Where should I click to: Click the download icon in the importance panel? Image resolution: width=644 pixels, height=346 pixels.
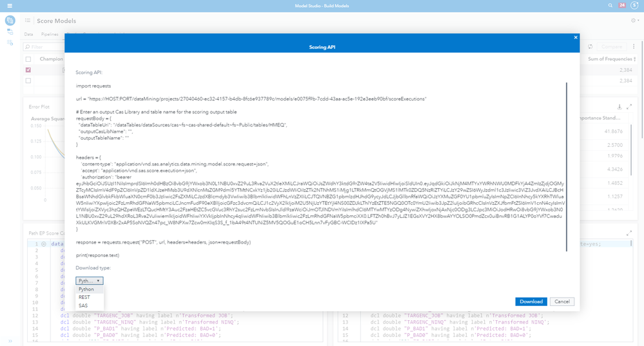[x=620, y=107]
